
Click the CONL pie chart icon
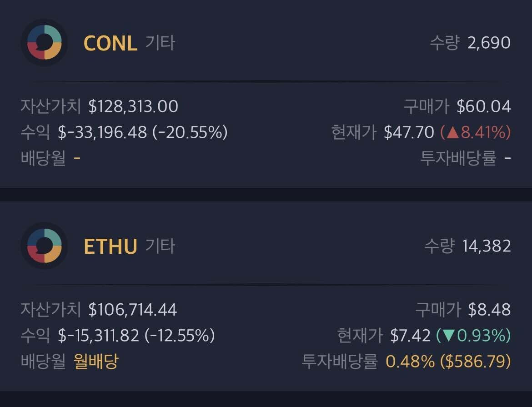[44, 43]
